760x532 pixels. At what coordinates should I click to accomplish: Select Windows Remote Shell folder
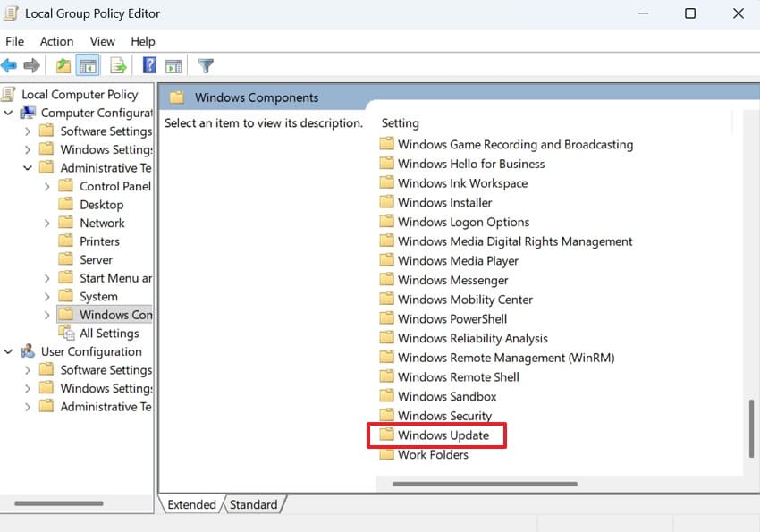458,377
